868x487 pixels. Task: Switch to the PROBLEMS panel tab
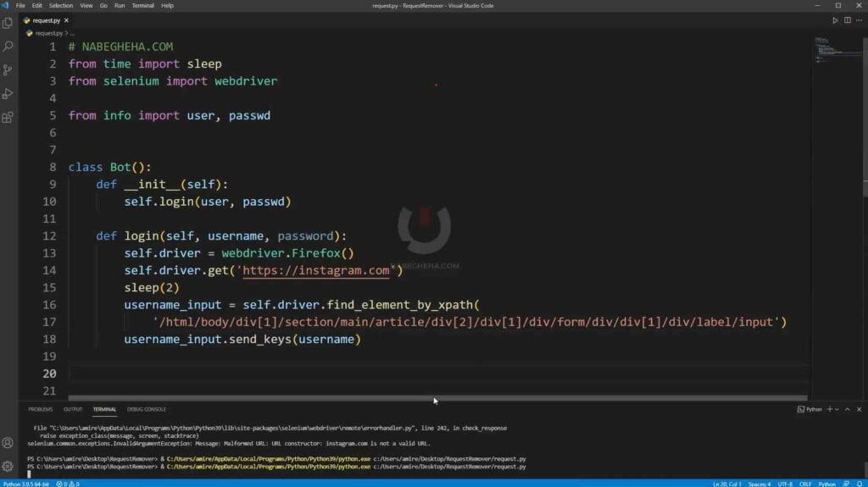[41, 409]
